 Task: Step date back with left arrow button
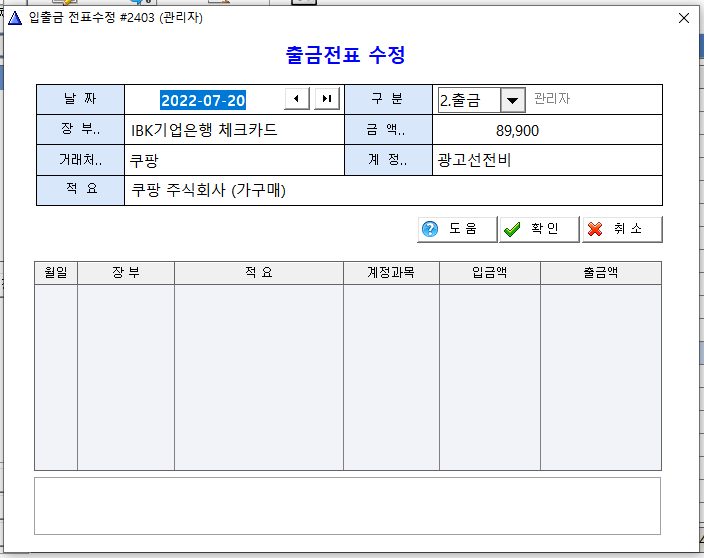[297, 99]
